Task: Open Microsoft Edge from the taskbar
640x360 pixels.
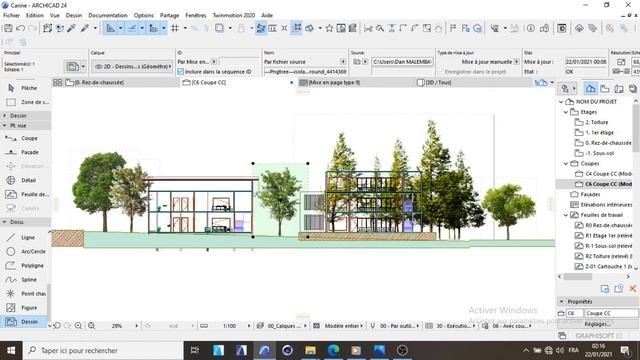Action: tap(333, 351)
